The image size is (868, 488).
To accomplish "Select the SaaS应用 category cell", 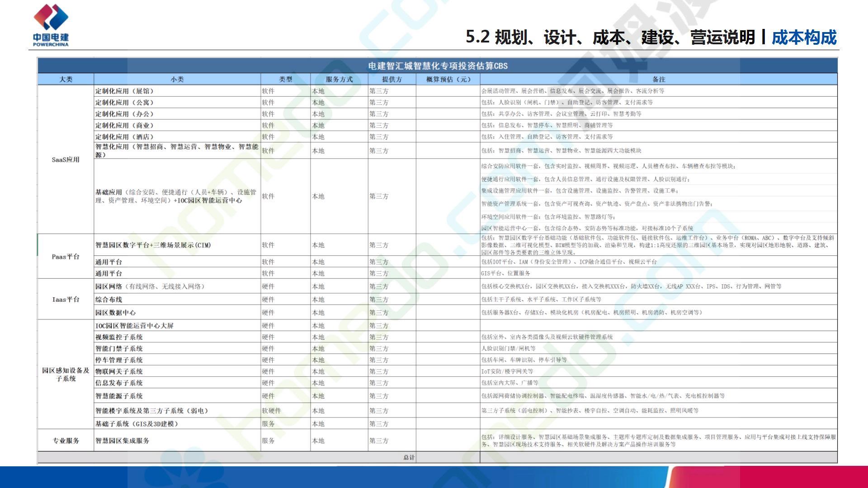I will [66, 160].
